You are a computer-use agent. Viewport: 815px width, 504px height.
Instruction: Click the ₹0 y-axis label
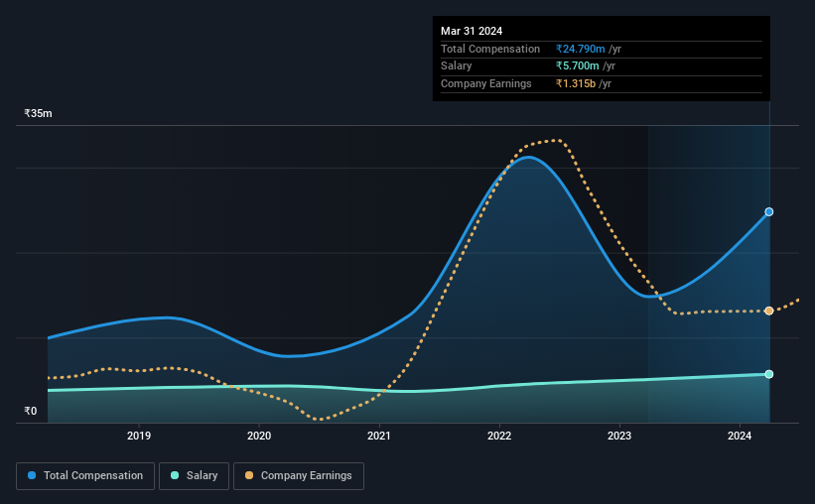(31, 411)
